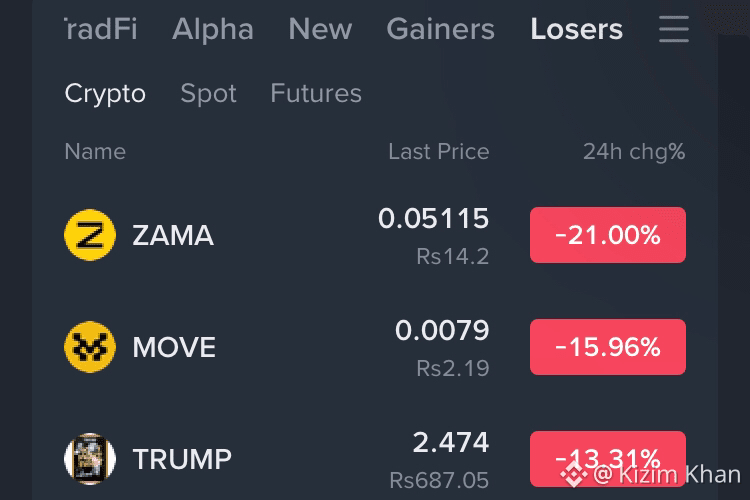
Task: Sort by 24h chg% column
Action: pyautogui.click(x=634, y=152)
